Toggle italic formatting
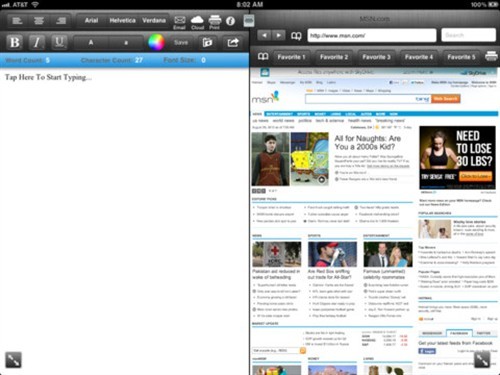This screenshot has width=500, height=375. point(37,42)
